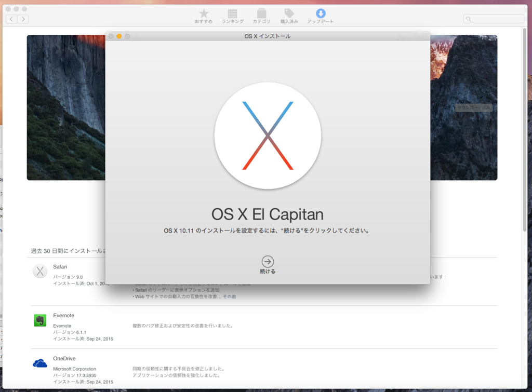
Task: Click the バージョン 9.0 text for Safari
Action: click(68, 277)
